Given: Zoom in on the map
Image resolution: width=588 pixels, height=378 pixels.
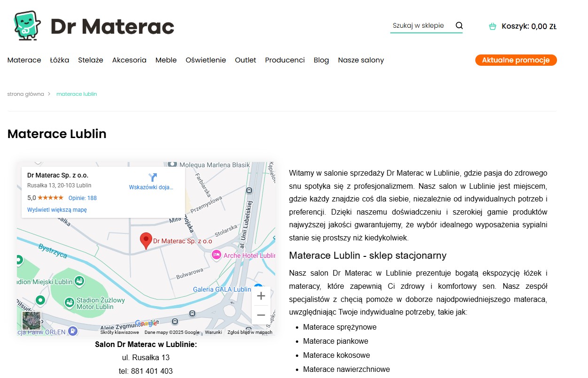Looking at the screenshot, I should click(x=261, y=296).
